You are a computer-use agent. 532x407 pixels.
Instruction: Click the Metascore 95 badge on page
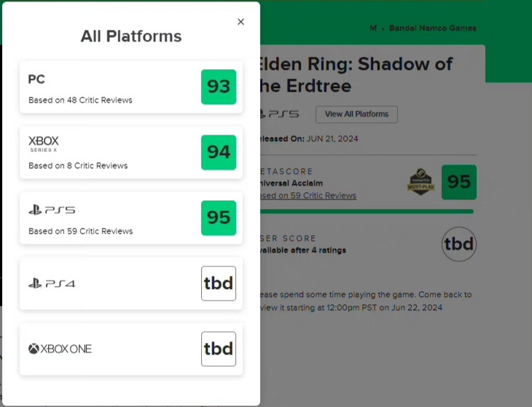click(458, 182)
